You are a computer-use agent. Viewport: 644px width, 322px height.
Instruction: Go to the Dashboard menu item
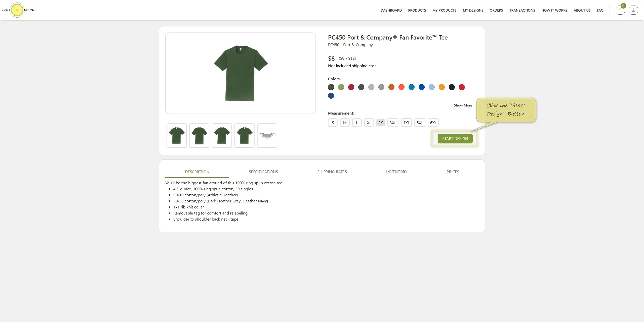(391, 10)
